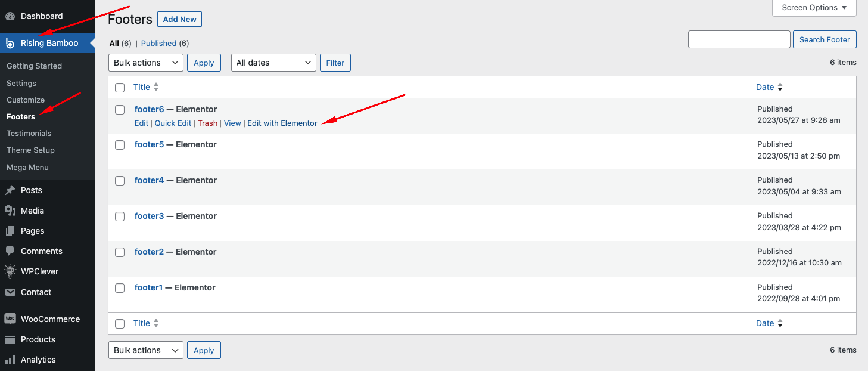This screenshot has width=868, height=371.
Task: Tick the checkbox for footer6
Action: click(x=120, y=110)
